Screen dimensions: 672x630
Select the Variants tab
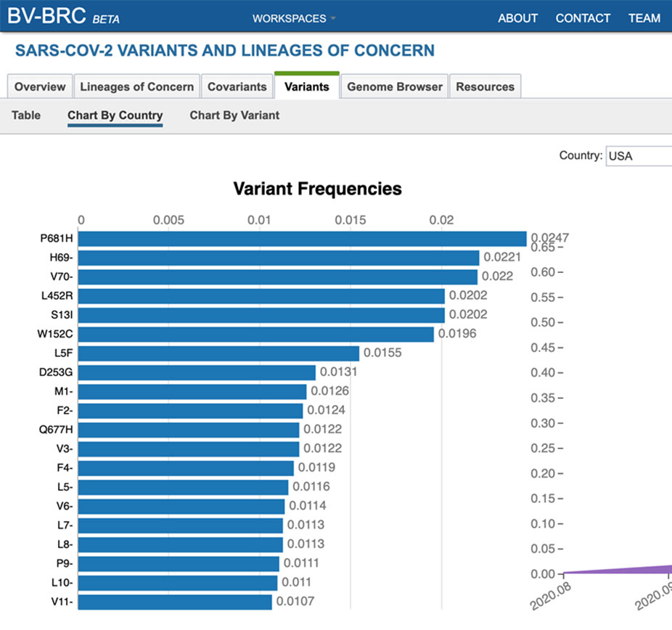306,86
